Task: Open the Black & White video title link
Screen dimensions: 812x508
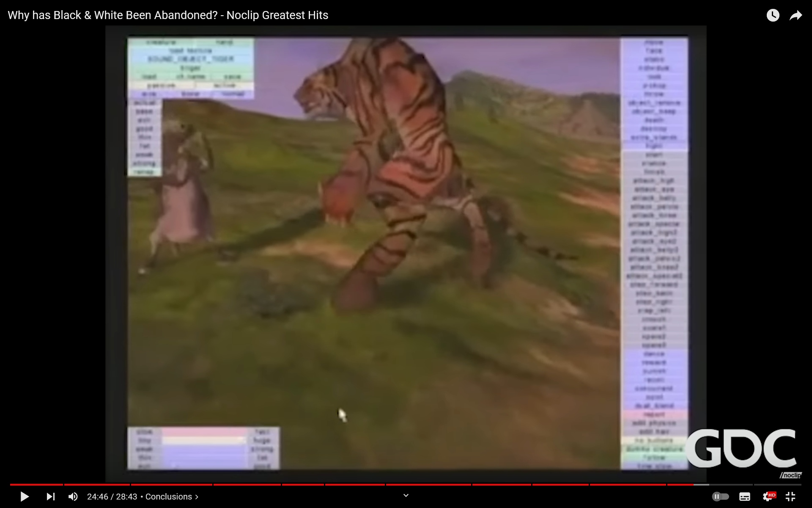Action: [x=168, y=15]
